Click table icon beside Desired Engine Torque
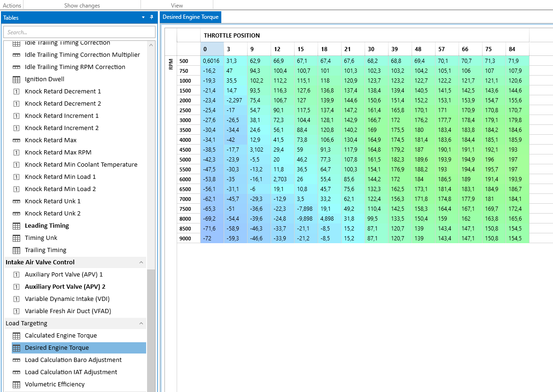This screenshot has width=553, height=392. tap(16, 348)
